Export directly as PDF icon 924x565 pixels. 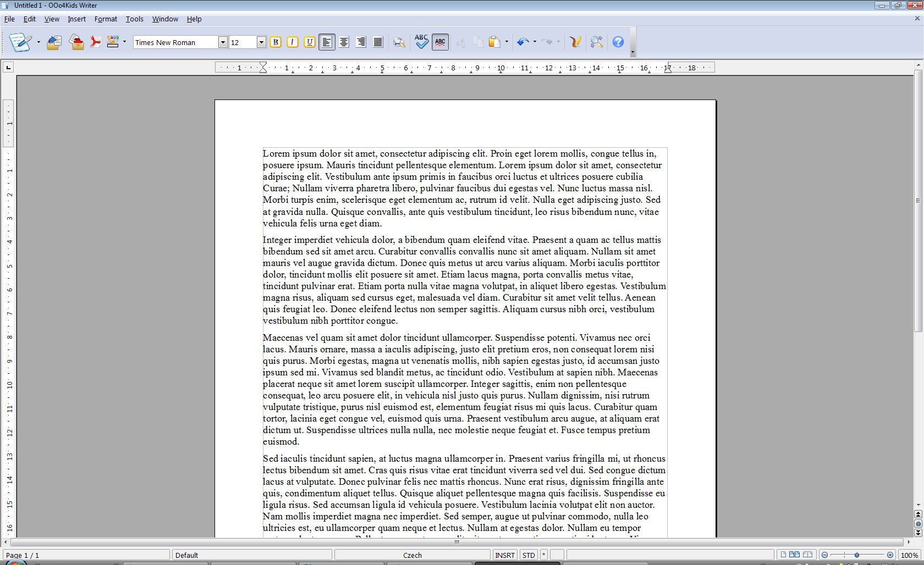point(96,42)
